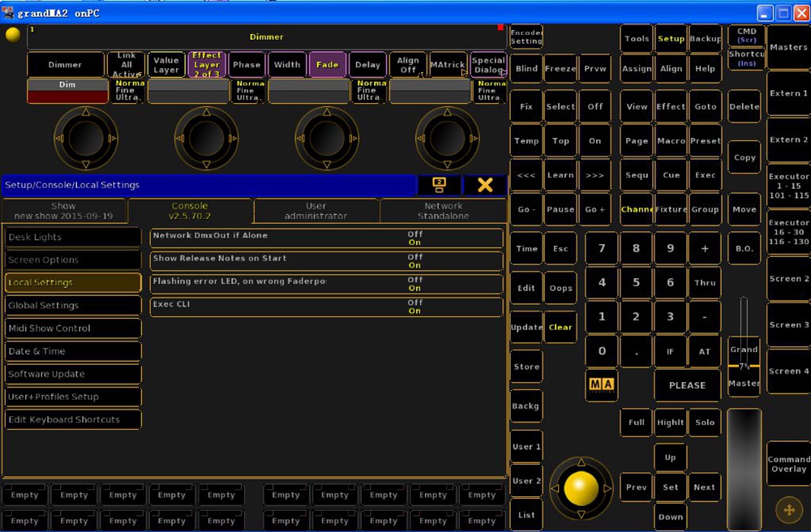Screen dimensions: 811x532
Task: Click the yellow ball icon at top left
Action: click(12, 34)
